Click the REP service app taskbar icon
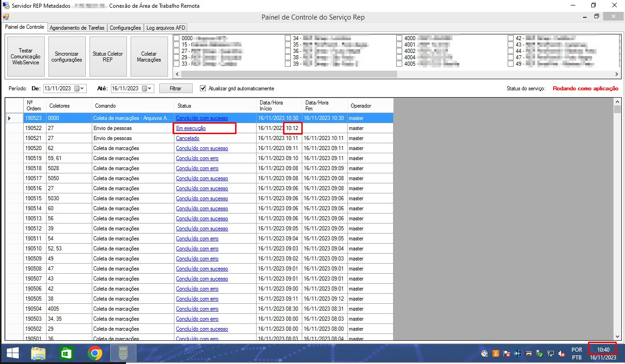Screen dimensions: 625x364 [123, 353]
